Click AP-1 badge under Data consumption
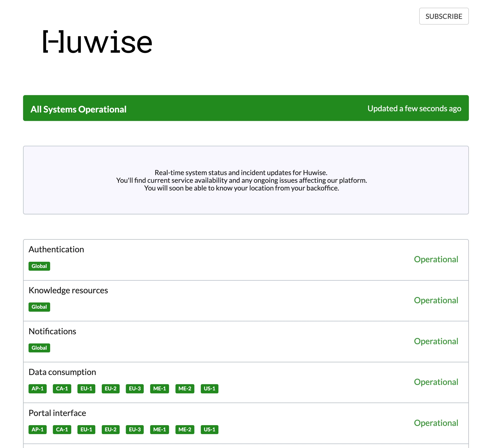 click(37, 389)
